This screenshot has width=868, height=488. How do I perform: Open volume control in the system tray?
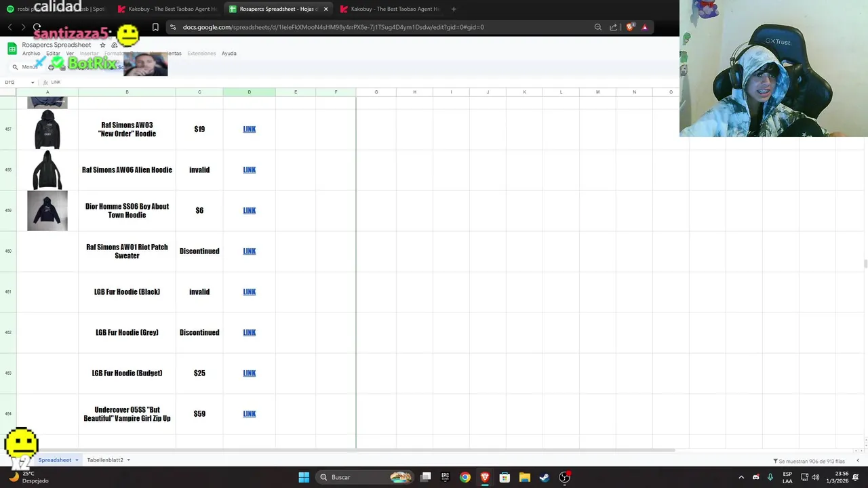815,477
